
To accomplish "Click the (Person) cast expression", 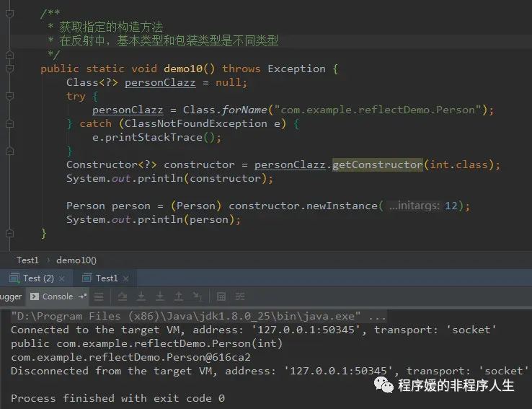I will [x=196, y=206].
